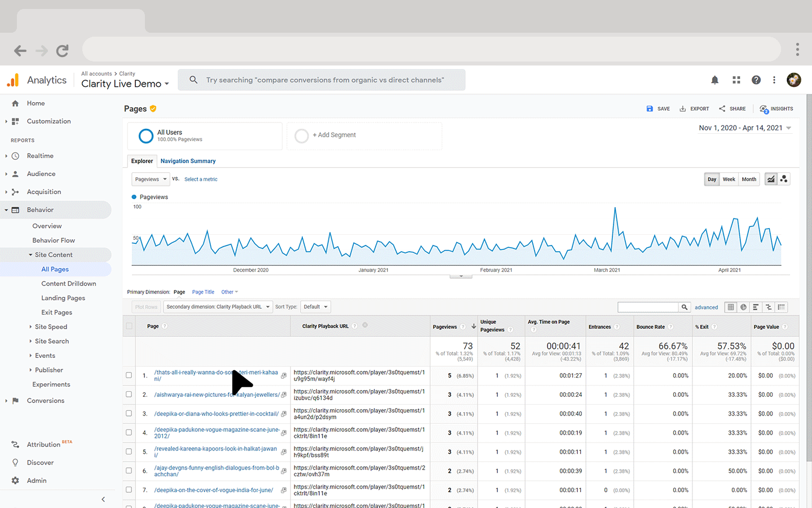Check the select-all rows header checkbox

tap(129, 326)
